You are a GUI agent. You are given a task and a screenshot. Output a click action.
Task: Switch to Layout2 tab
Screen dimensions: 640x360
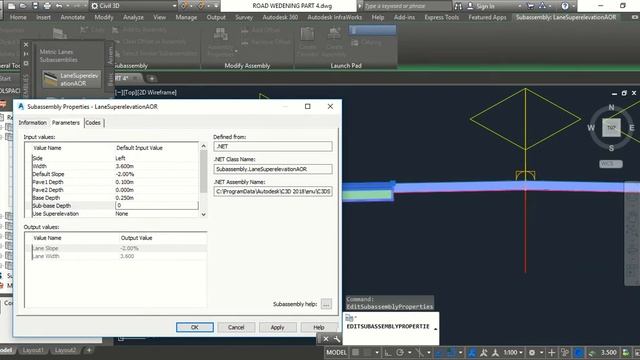[x=65, y=350]
